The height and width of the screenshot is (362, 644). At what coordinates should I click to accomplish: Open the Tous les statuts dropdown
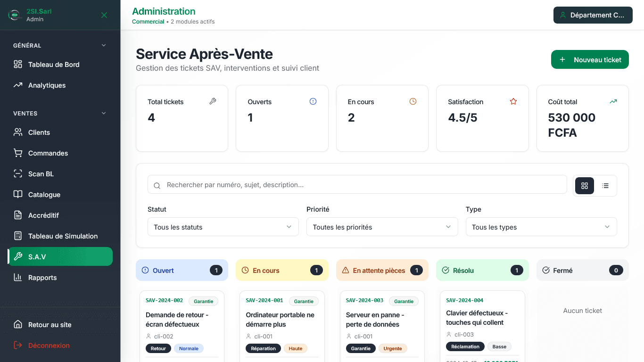[223, 227]
